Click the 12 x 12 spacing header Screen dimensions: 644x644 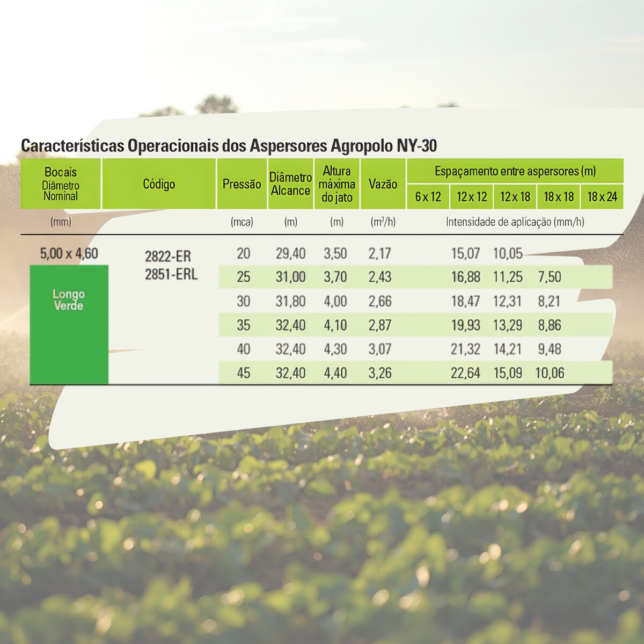[x=471, y=197]
